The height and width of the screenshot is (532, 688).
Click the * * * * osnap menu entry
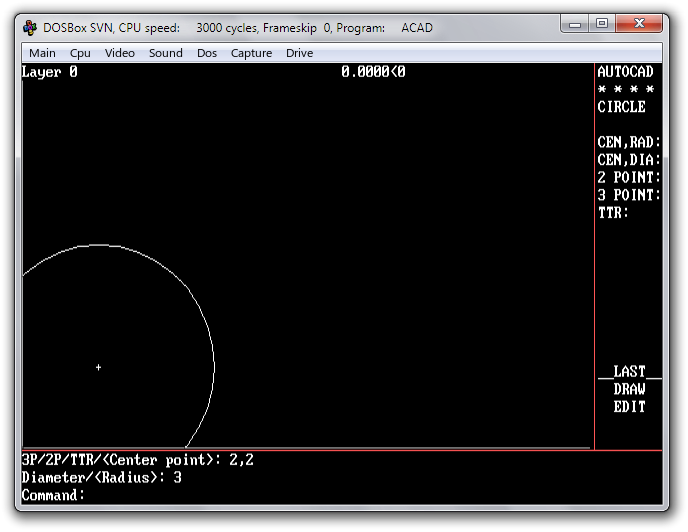point(626,90)
